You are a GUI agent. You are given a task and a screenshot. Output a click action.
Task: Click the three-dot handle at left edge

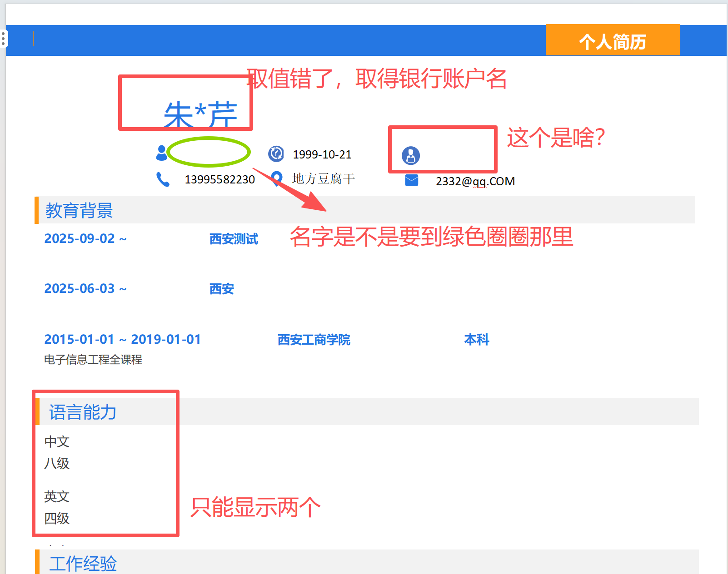[x=3, y=39]
